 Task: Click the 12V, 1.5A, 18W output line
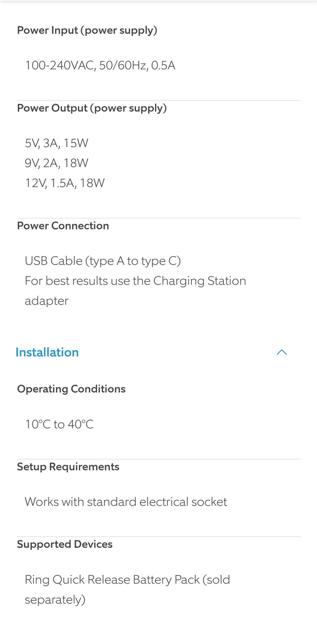pos(65,183)
